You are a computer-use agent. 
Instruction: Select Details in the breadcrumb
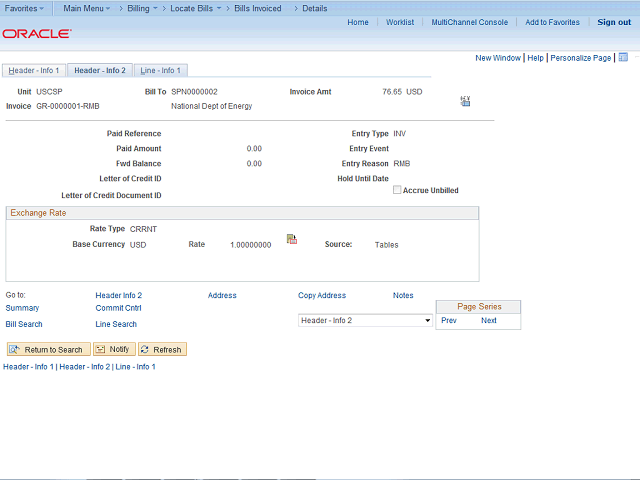(315, 8)
